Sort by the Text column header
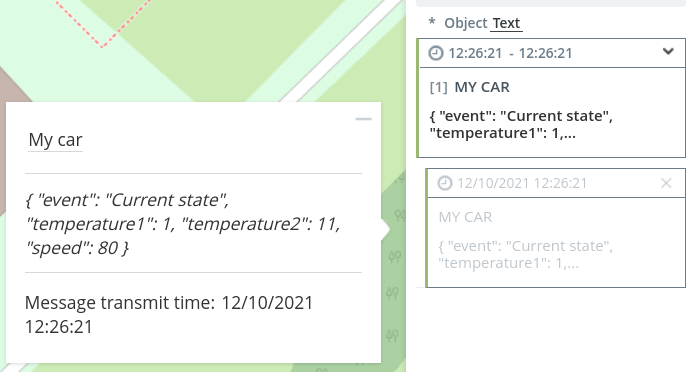 (x=506, y=23)
